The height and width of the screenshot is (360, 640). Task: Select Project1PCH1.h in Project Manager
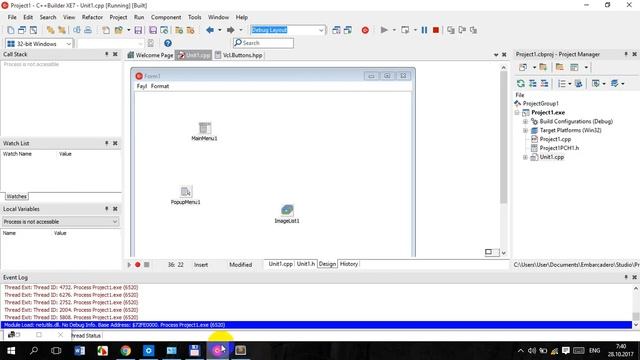pos(559,148)
